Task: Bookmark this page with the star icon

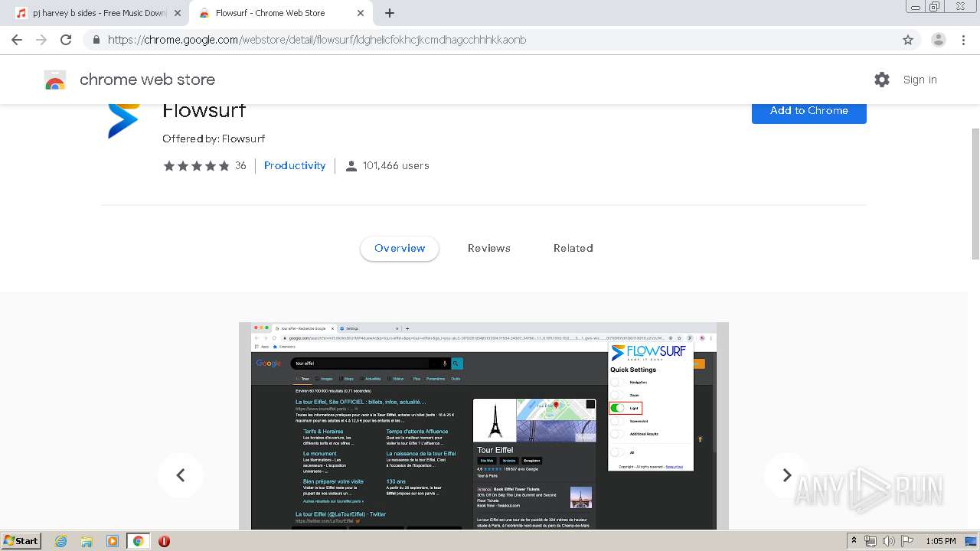Action: [x=908, y=40]
